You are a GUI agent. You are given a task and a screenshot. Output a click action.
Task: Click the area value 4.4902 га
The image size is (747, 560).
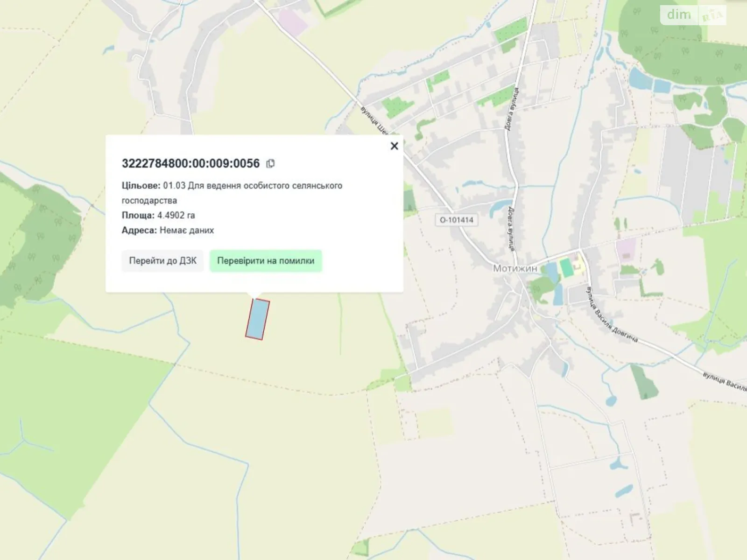tap(176, 215)
